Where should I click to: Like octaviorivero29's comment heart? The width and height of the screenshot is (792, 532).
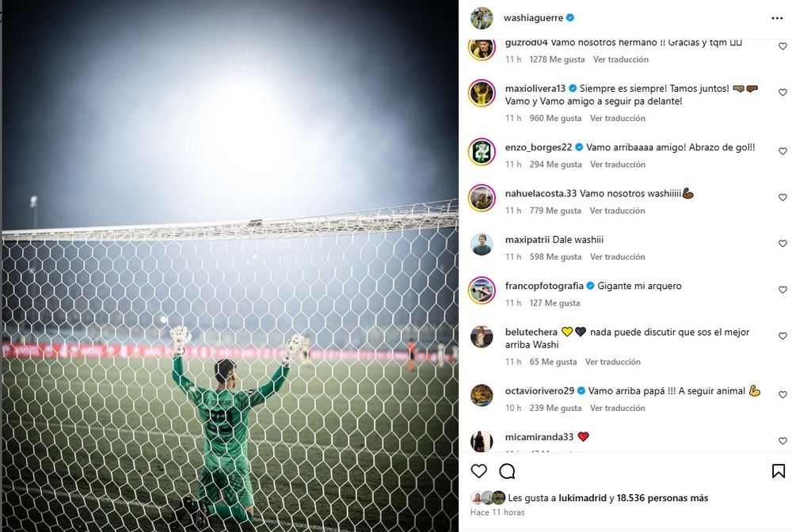[782, 395]
